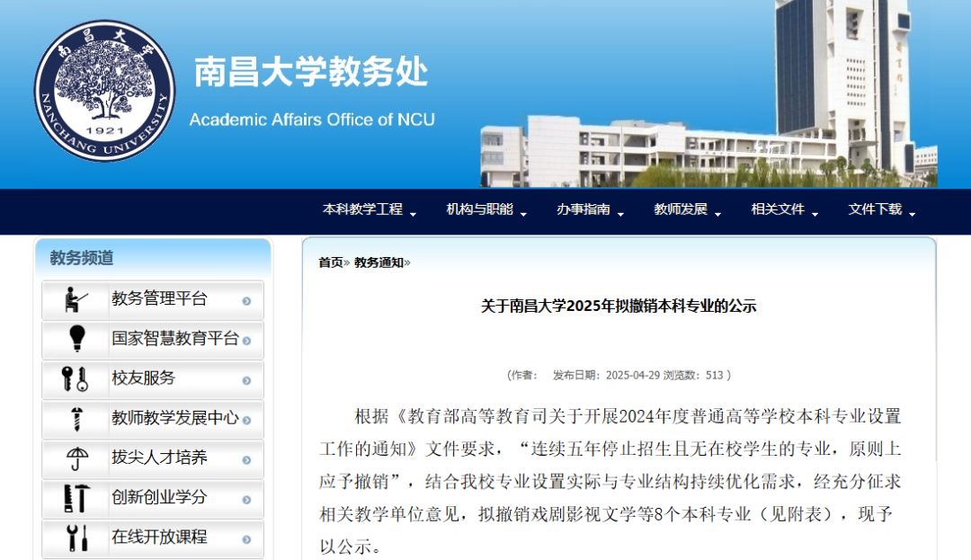Image resolution: width=971 pixels, height=560 pixels.
Task: Expand the 本科教学工程 dropdown arrow
Action: coord(414,215)
